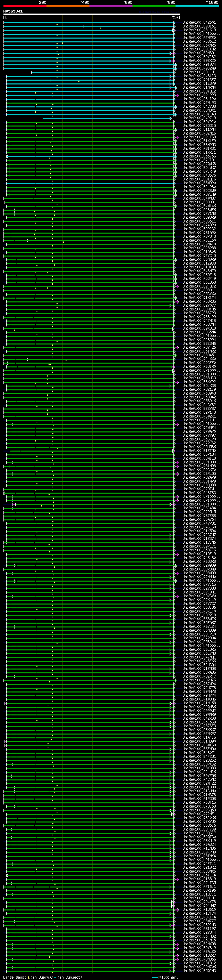Pick the UniRef100_B8HR53 hit label
Image resolution: width=222 pixels, height=980 pixels.
[199, 145]
